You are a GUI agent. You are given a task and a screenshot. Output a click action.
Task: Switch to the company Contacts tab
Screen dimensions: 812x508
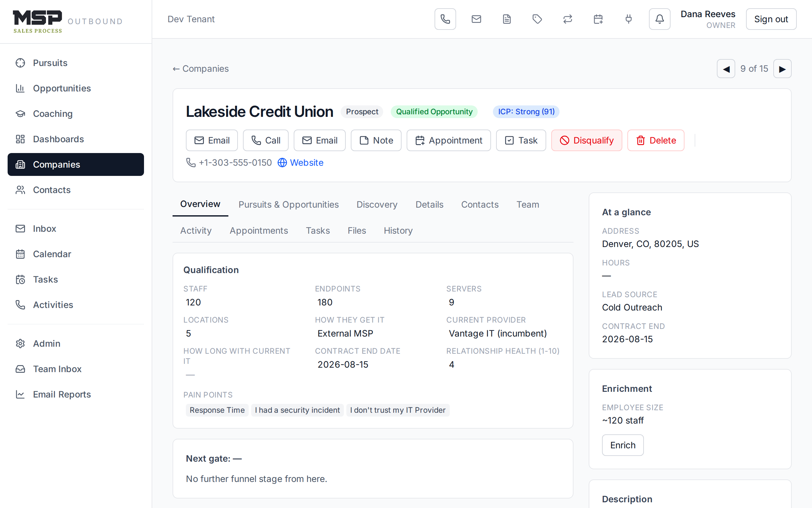coord(480,204)
